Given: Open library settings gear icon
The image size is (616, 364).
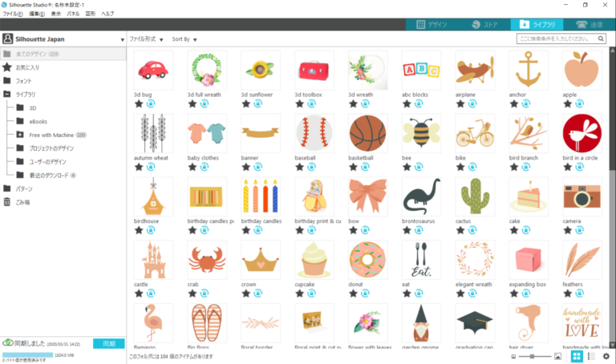Looking at the screenshot, I should point(606,356).
